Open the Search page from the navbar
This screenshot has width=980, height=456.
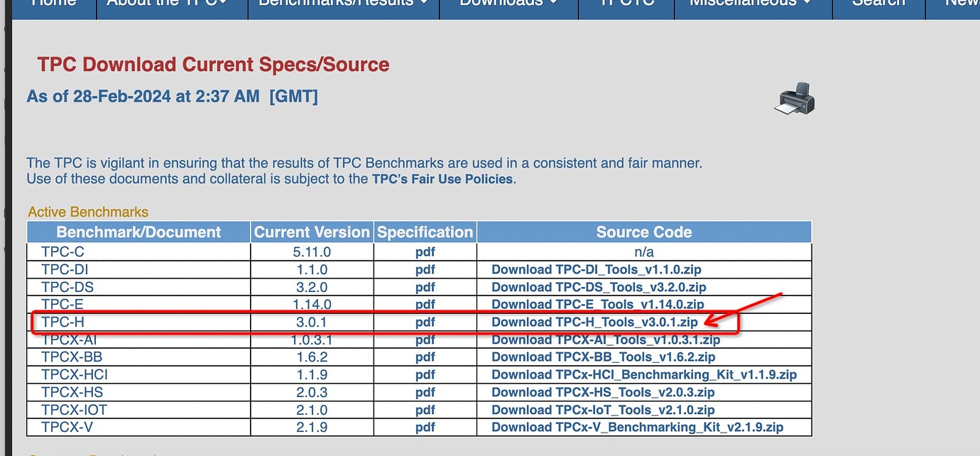(x=878, y=4)
